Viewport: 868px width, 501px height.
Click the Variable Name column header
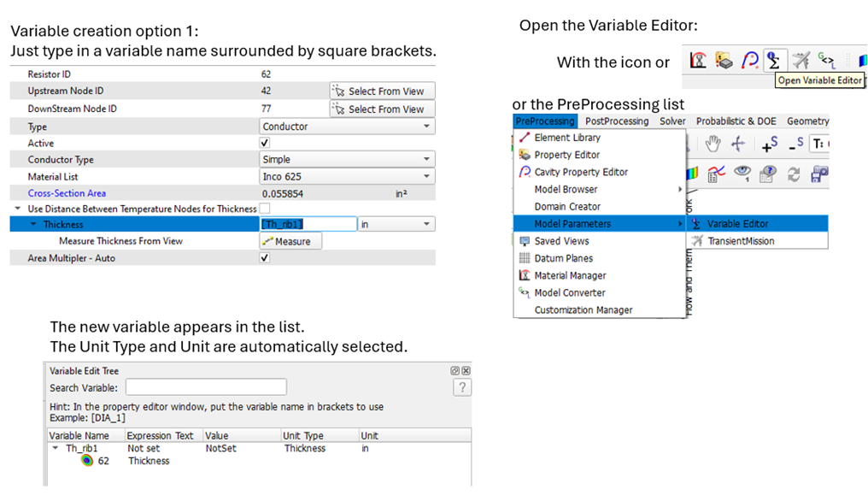coord(85,436)
